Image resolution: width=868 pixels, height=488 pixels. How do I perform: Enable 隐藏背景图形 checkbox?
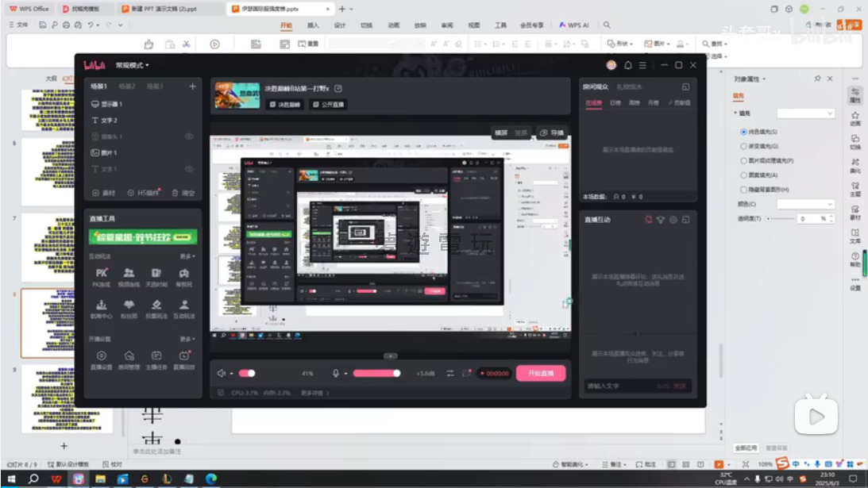click(744, 190)
